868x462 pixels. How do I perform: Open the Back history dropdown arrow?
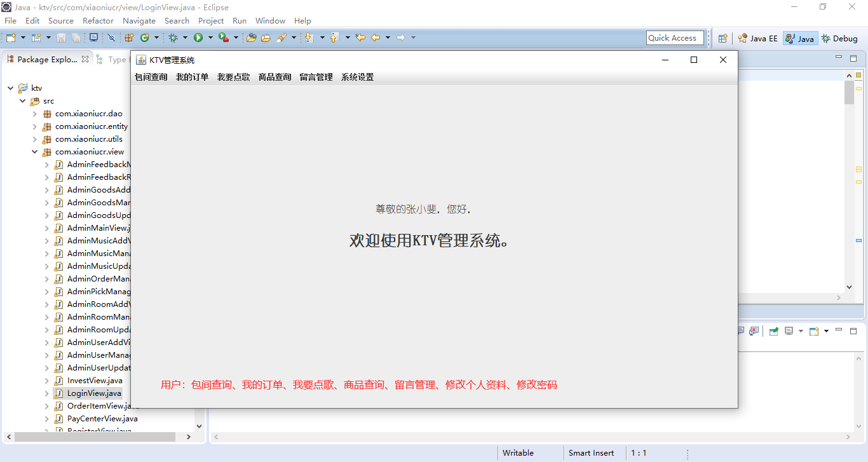(x=388, y=38)
